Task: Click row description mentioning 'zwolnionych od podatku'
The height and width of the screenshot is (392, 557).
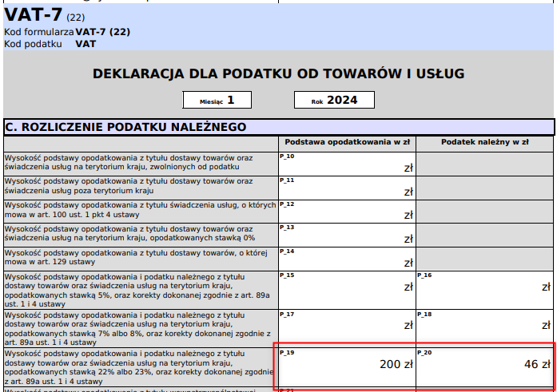Action: [141, 163]
